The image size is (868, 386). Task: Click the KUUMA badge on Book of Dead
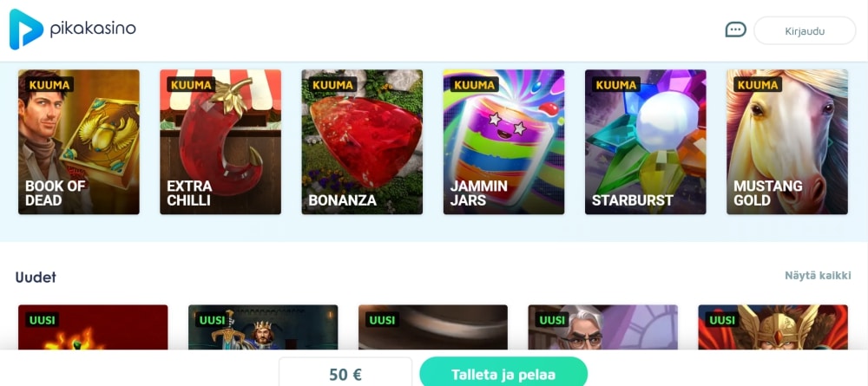click(49, 85)
